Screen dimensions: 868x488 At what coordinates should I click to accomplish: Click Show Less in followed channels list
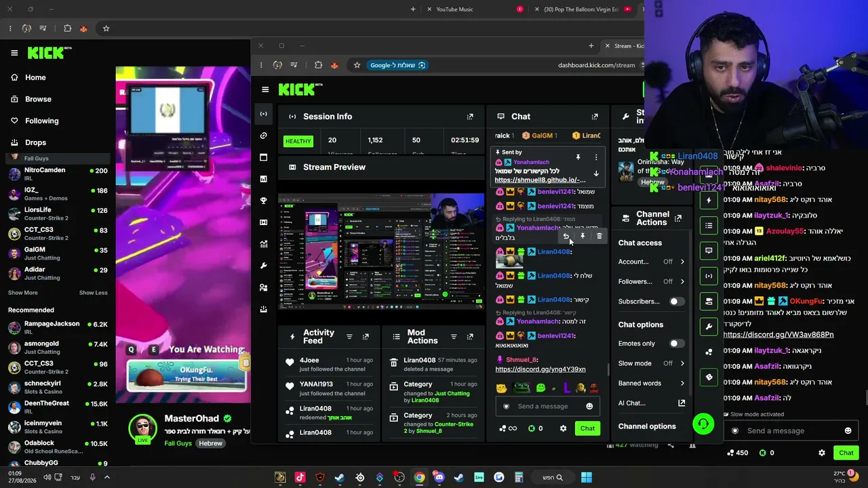(x=94, y=293)
